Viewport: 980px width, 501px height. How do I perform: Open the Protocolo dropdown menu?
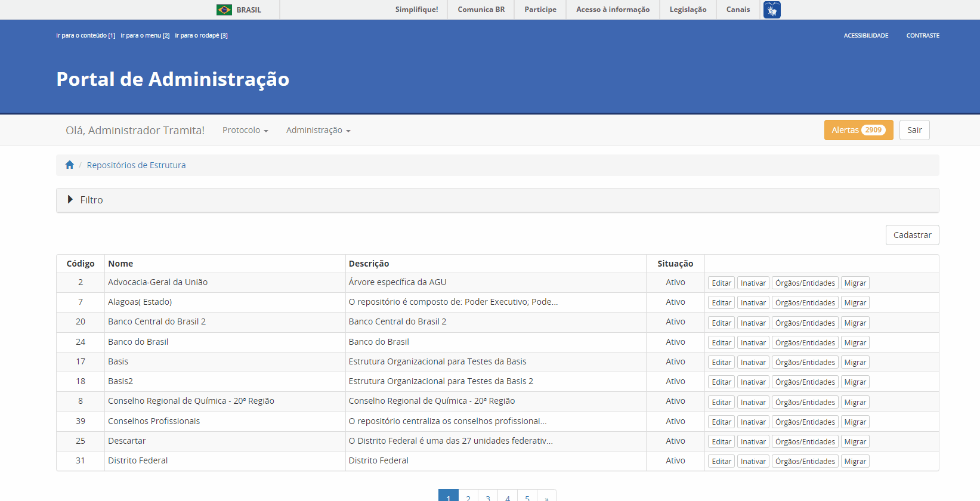click(x=245, y=130)
